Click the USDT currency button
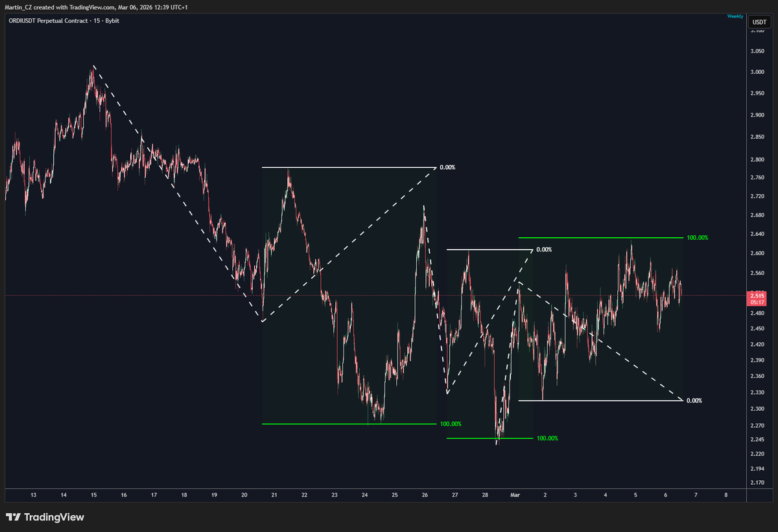This screenshot has height=532, width=778. coord(758,21)
